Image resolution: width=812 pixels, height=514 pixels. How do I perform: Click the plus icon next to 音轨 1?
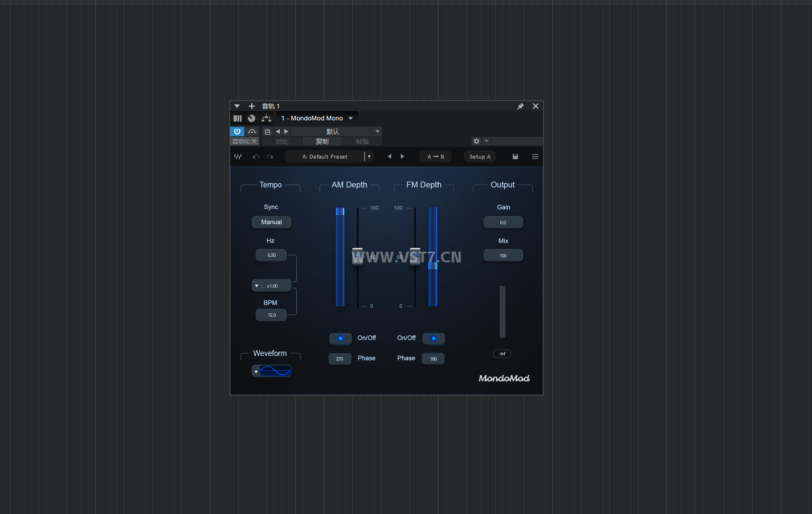pyautogui.click(x=252, y=106)
